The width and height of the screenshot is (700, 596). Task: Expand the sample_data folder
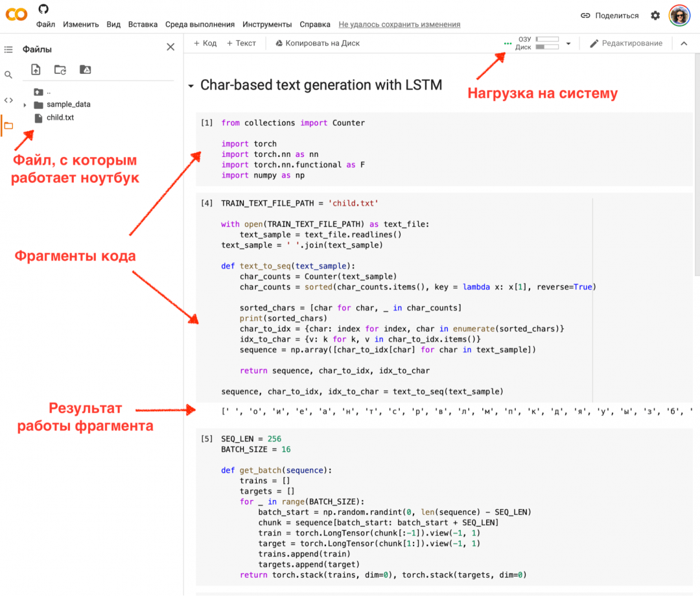point(23,104)
